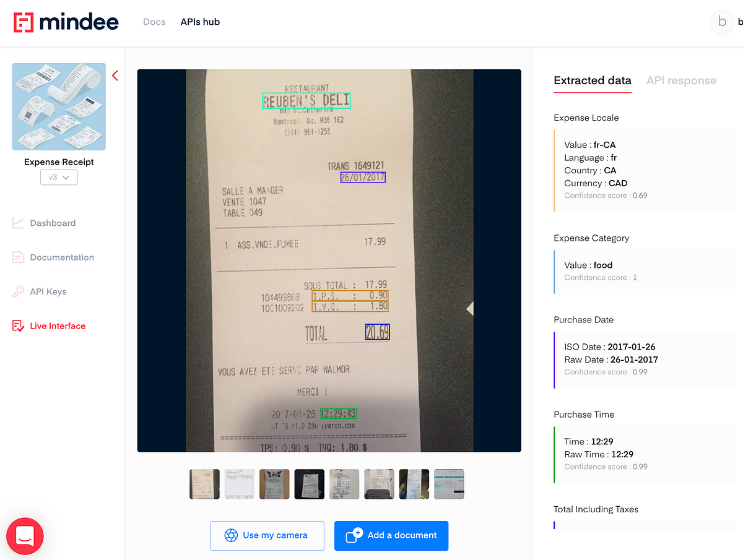This screenshot has height=560, width=743.
Task: Go to APIs hub
Action: (200, 22)
